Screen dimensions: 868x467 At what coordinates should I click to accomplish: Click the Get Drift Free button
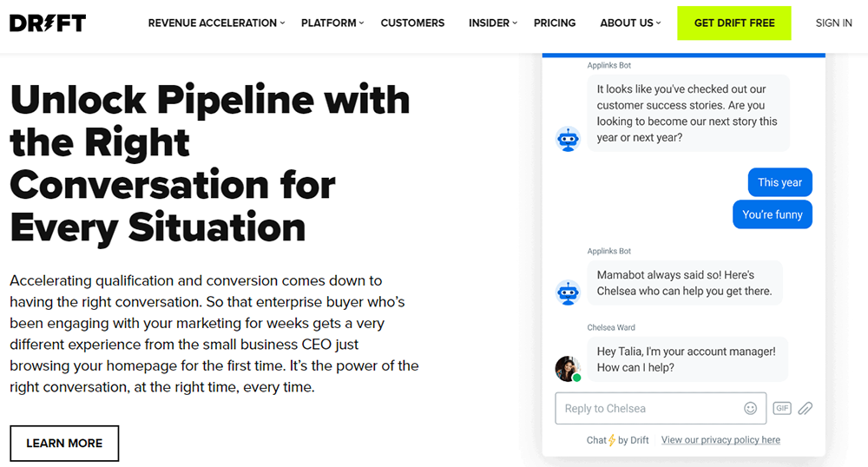pyautogui.click(x=734, y=23)
